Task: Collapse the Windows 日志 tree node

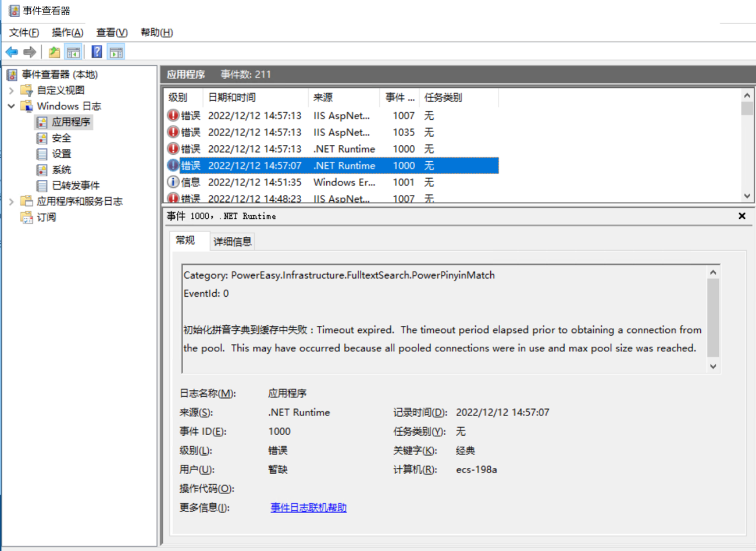Action: pos(11,106)
